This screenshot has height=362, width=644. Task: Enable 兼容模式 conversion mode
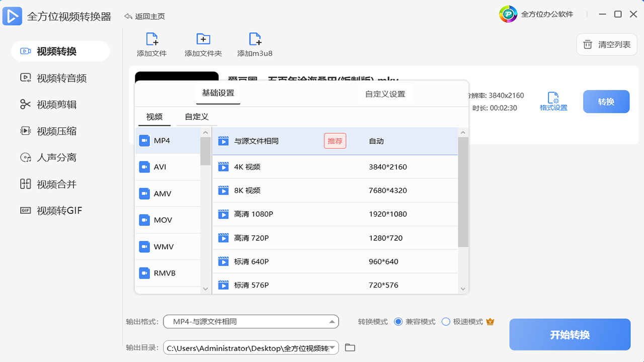399,321
